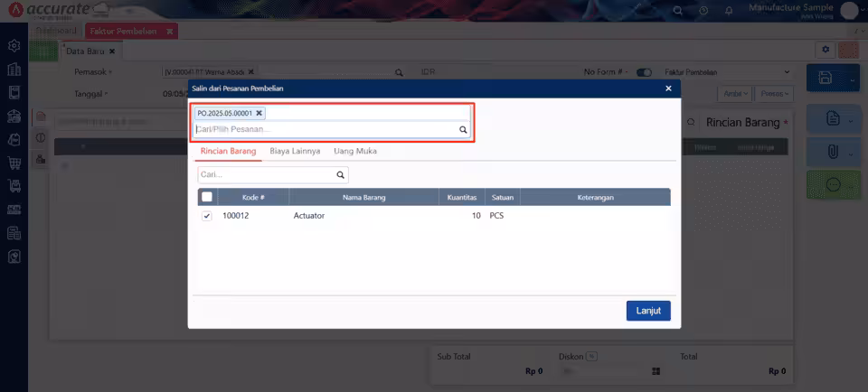
Task: Click the paperclip attachment button
Action: [833, 152]
